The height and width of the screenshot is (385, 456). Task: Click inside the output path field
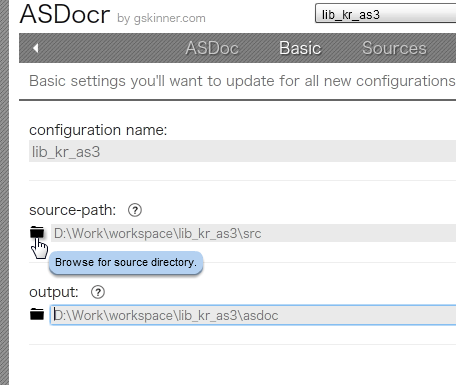click(253, 315)
